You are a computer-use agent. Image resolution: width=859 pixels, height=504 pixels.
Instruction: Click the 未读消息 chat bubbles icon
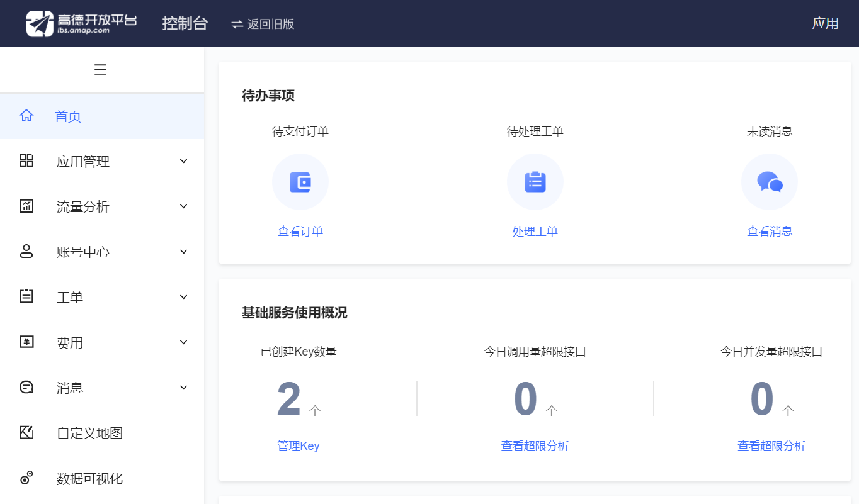(769, 181)
